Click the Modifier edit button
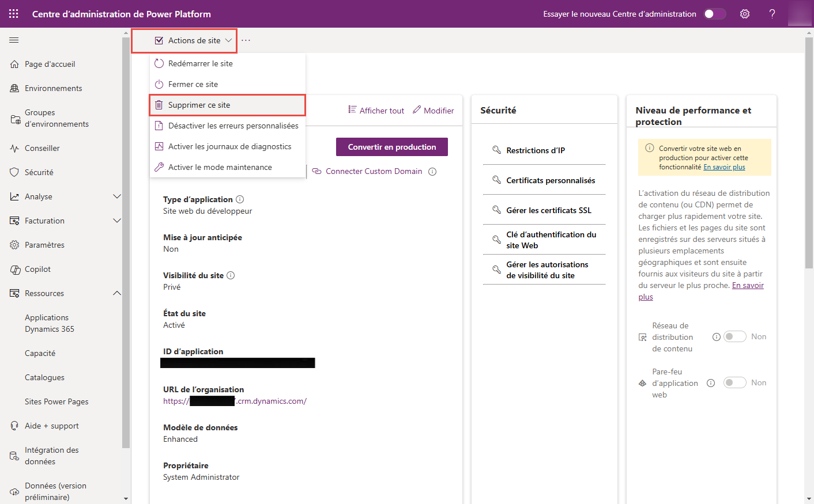 [434, 110]
